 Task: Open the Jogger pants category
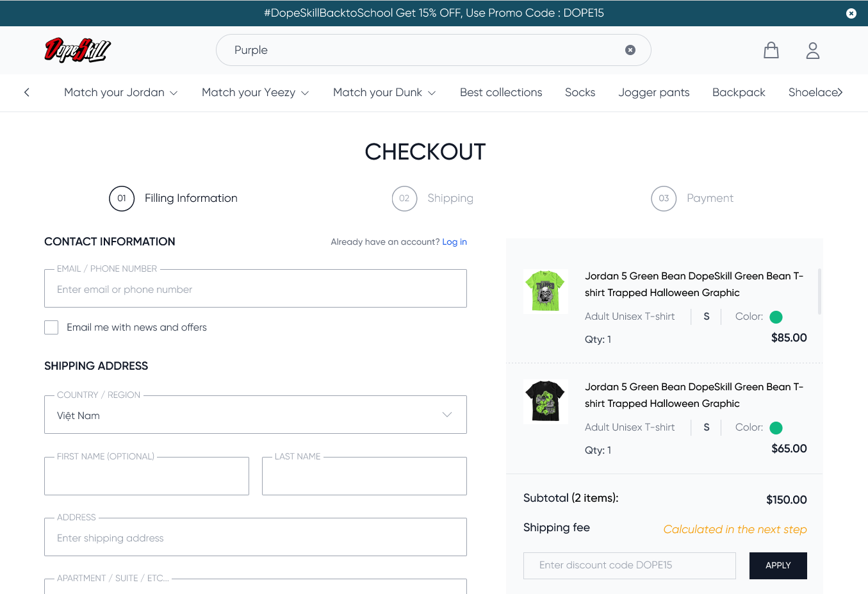tap(653, 92)
